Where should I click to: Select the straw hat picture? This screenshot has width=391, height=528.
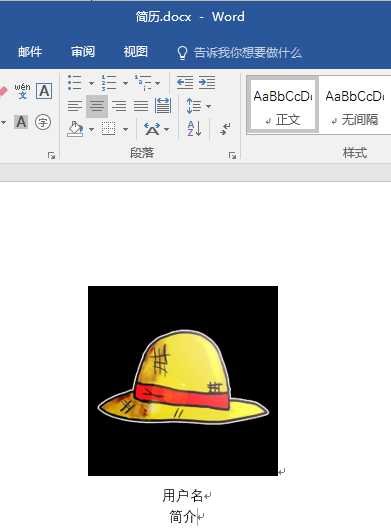coord(183,381)
